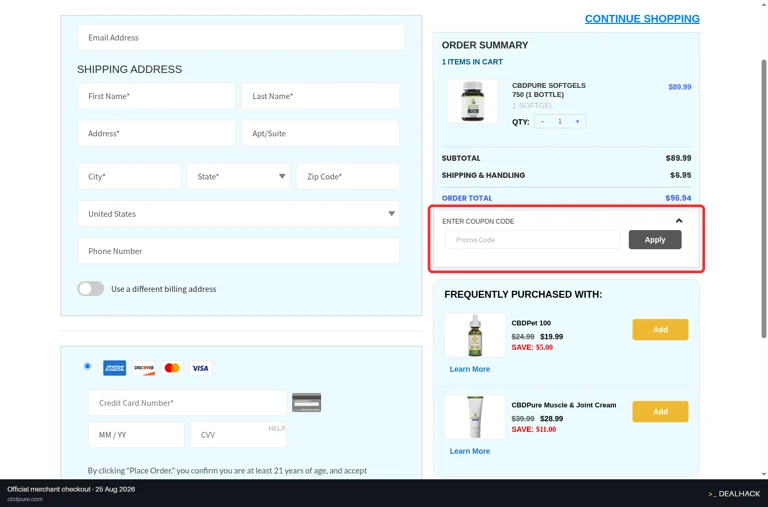Viewport: 768px width, 507px height.
Task: Focus the First Name field
Action: [x=156, y=96]
